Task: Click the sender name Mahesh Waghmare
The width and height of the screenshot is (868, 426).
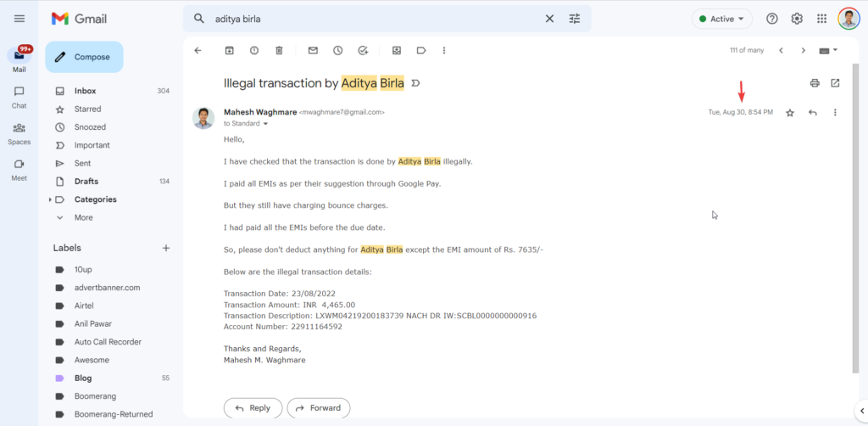Action: pos(259,112)
